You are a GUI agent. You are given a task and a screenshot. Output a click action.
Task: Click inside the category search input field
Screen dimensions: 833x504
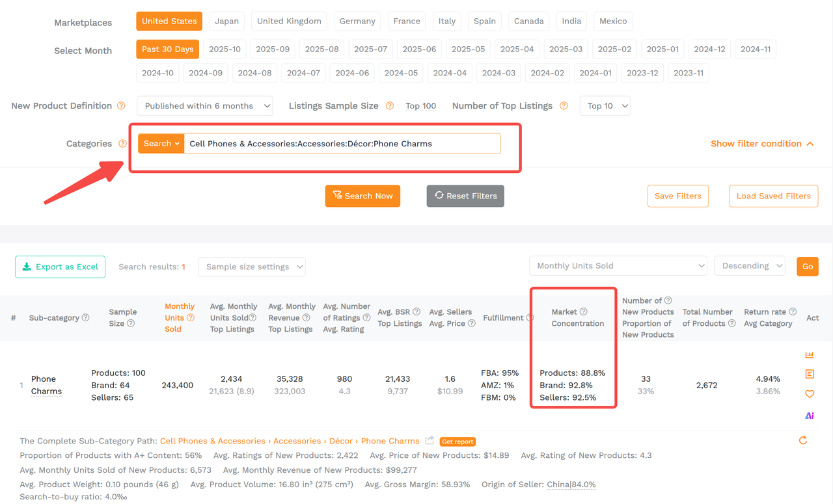pos(342,143)
